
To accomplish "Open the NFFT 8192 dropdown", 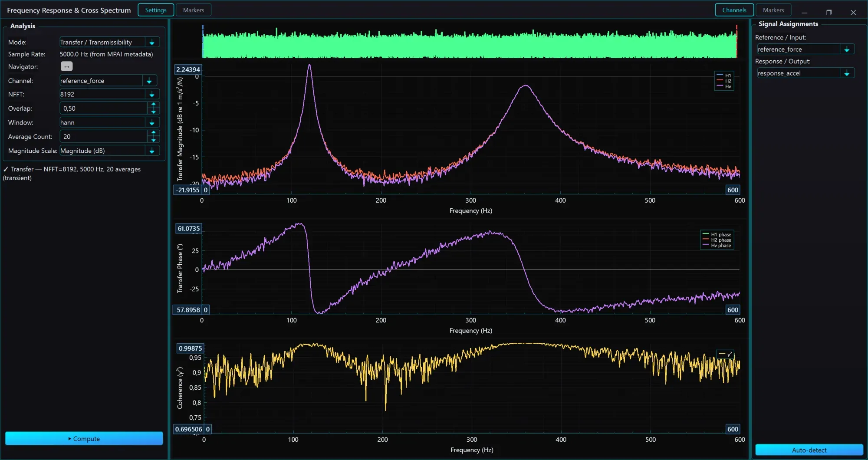I will click(x=152, y=94).
